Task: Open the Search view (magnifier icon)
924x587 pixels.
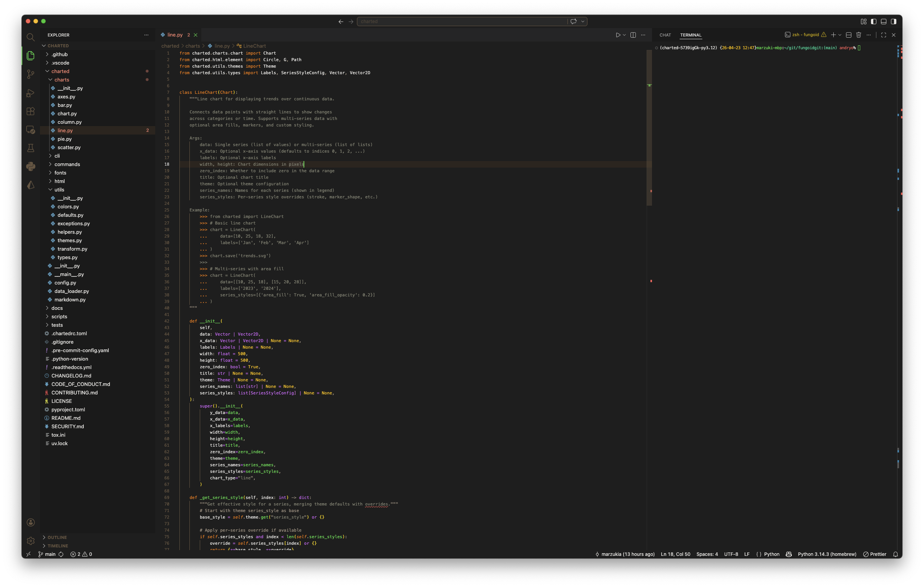Action: coord(30,37)
